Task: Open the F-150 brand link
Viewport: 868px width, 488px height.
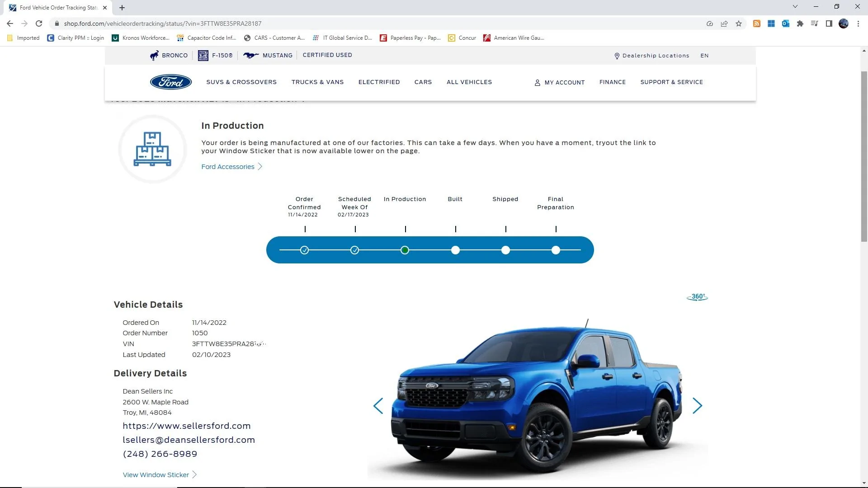Action: tap(216, 55)
